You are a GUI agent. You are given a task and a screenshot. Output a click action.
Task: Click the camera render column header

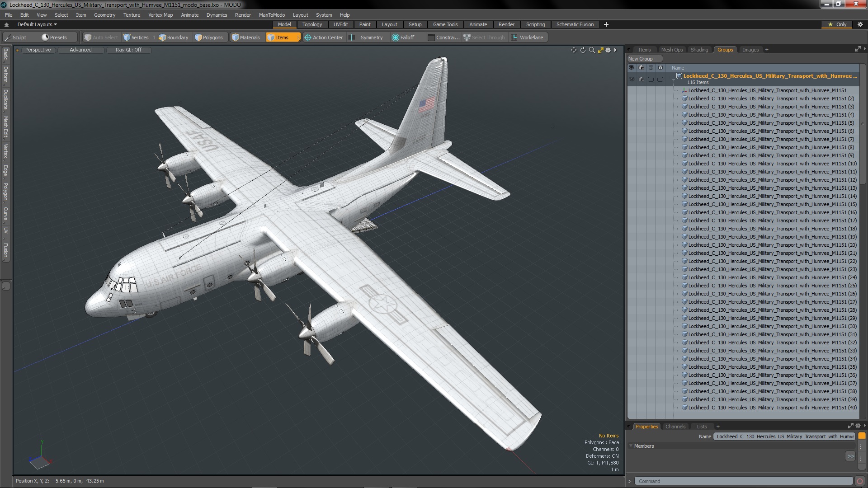(x=641, y=68)
